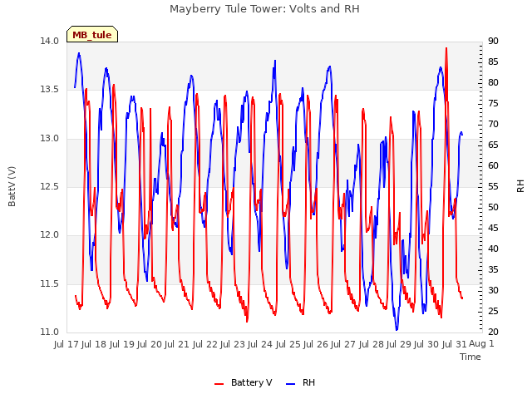Click the Jul 19 date tick label
The width and height of the screenshot is (532, 399).
[122, 344]
